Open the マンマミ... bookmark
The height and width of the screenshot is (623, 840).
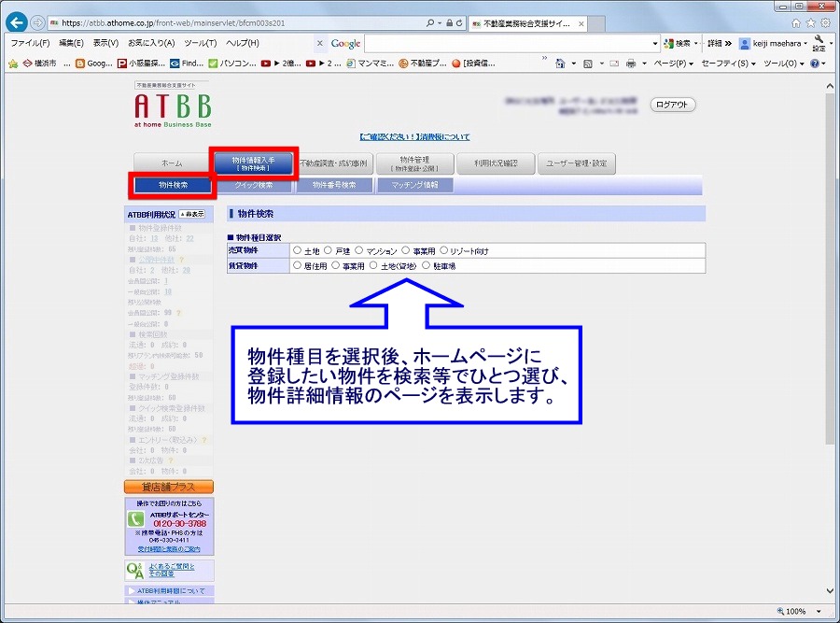pyautogui.click(x=370, y=64)
